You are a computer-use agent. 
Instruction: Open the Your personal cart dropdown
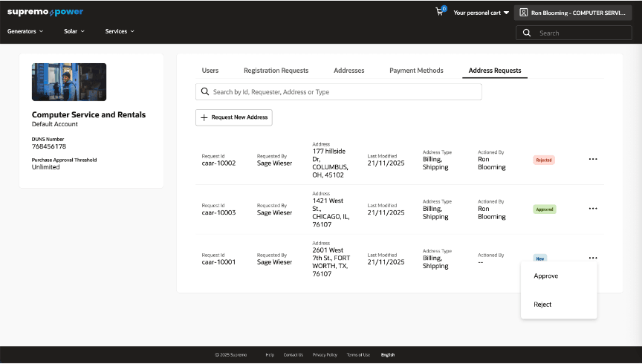pos(481,13)
